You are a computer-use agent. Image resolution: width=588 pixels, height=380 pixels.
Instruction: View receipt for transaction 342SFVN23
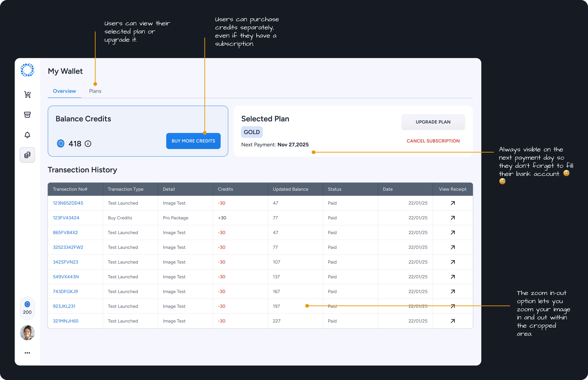click(453, 262)
